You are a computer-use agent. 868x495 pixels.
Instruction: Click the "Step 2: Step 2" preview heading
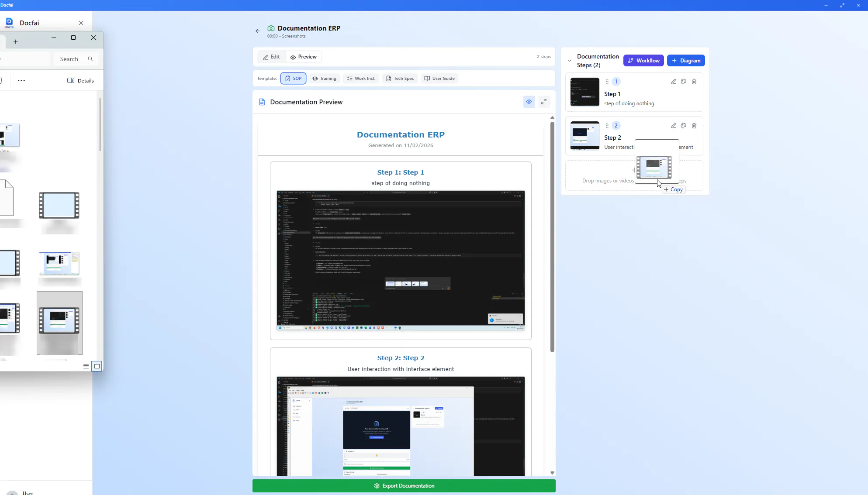(x=401, y=358)
